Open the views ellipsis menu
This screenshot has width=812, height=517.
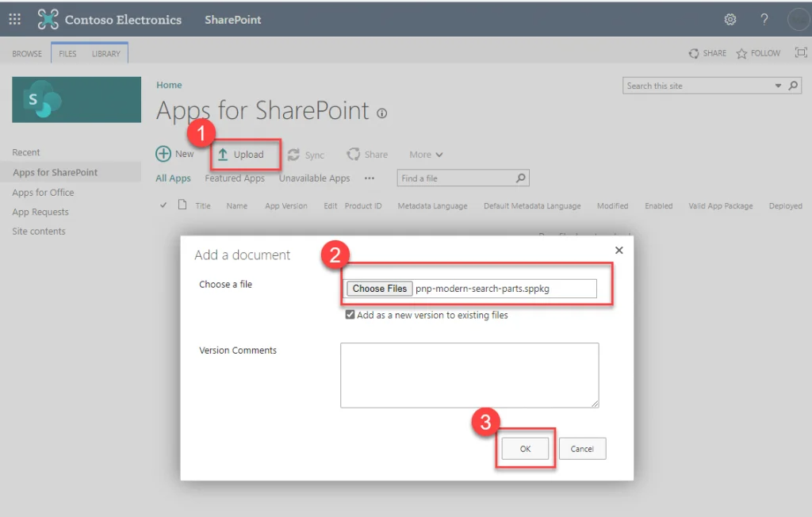[x=370, y=178]
